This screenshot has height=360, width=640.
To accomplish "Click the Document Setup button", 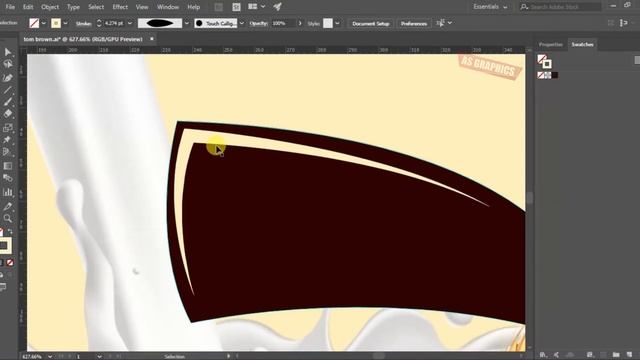I will point(371,24).
